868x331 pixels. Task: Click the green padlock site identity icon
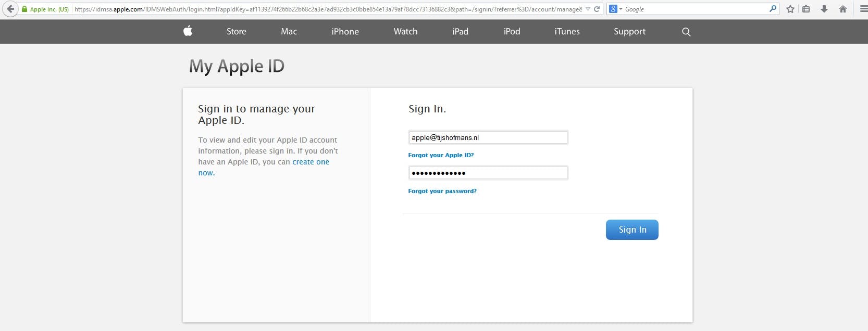pos(24,9)
